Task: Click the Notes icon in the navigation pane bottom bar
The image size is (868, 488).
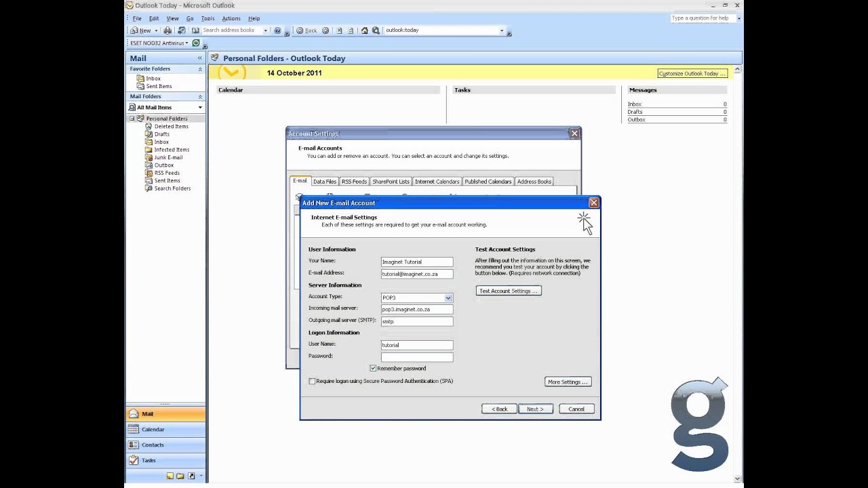Action: (170, 476)
